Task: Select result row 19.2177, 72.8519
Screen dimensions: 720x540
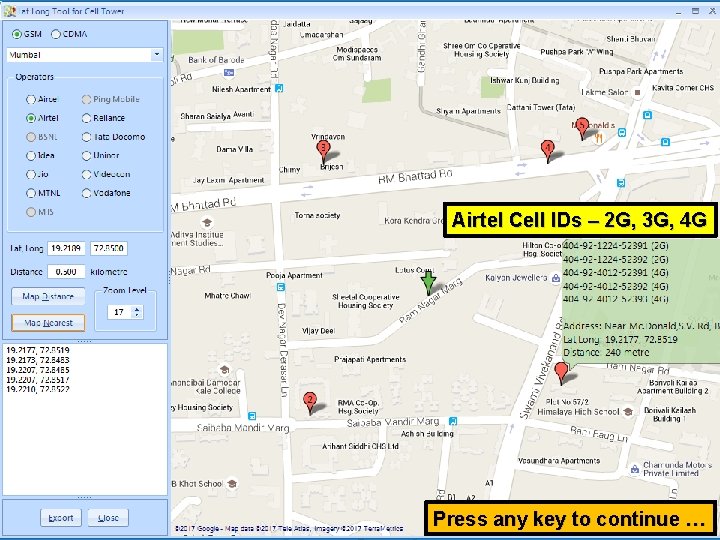Action: [38, 350]
